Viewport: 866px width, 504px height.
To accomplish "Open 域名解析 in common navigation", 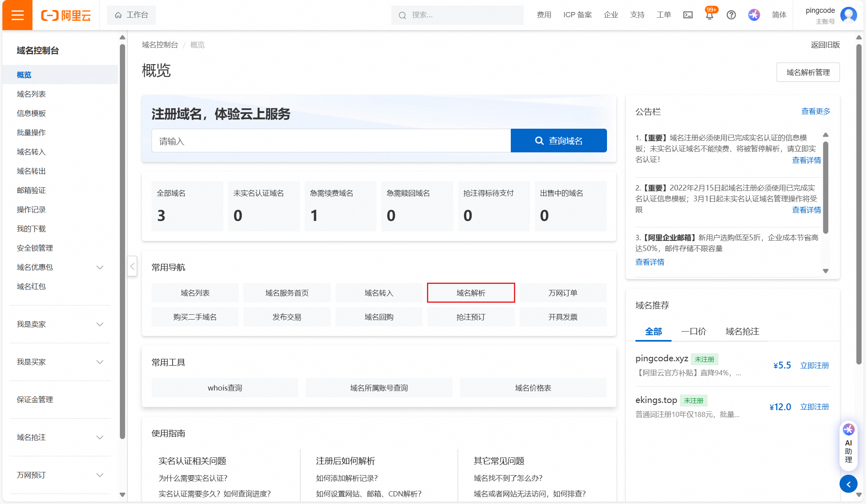I will point(471,293).
